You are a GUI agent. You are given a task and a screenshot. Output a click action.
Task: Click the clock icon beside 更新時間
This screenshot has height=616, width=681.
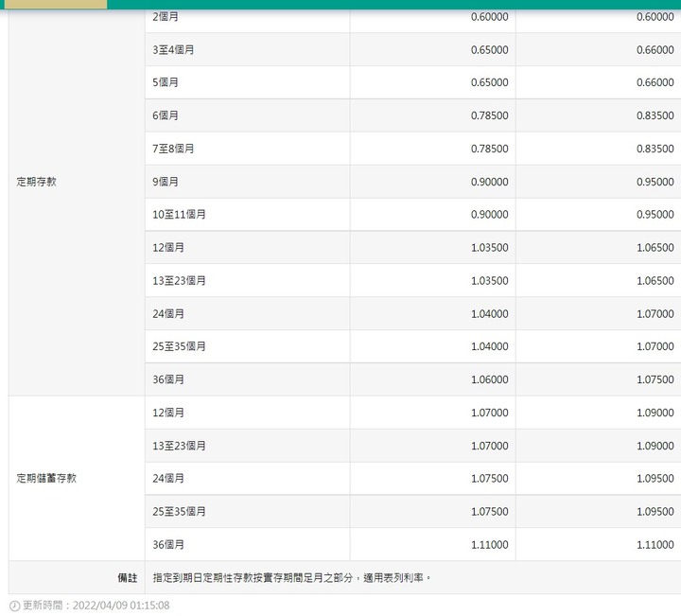(14, 606)
